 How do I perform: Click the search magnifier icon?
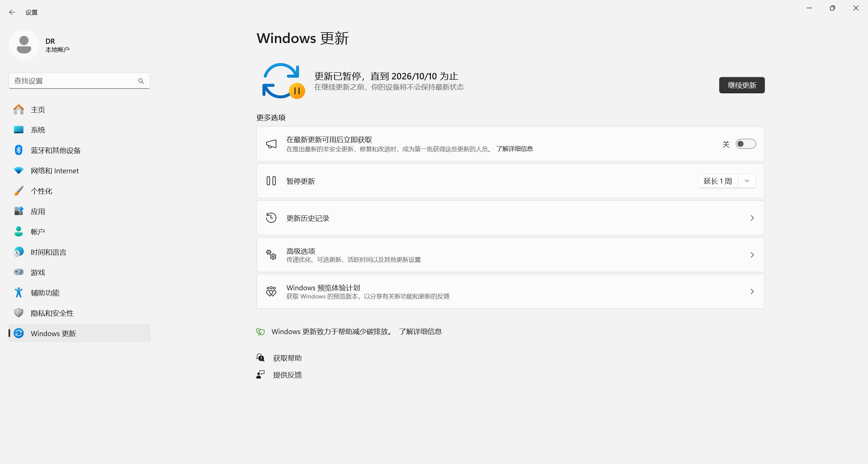click(141, 81)
